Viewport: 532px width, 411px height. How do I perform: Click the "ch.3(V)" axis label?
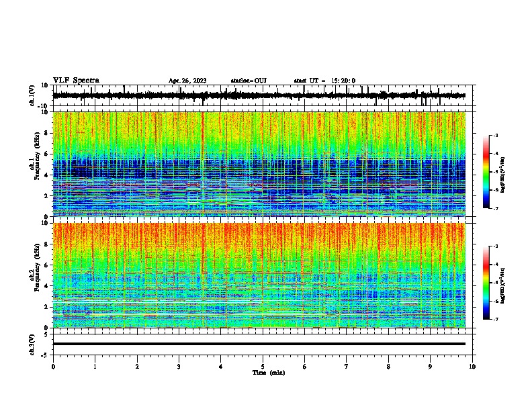pyautogui.click(x=32, y=345)
